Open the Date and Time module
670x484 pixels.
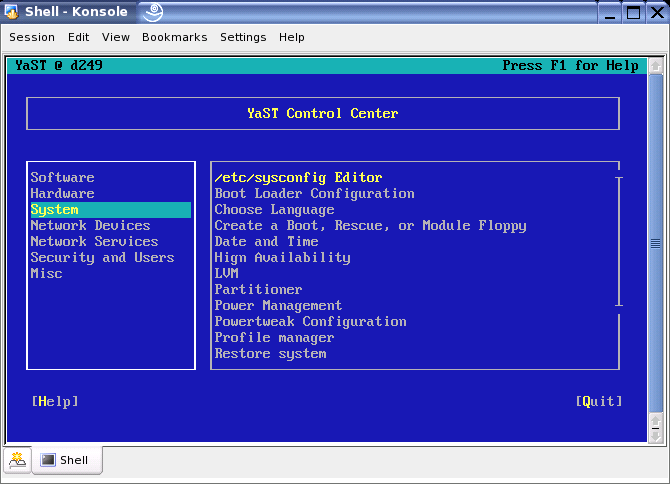[x=266, y=241]
